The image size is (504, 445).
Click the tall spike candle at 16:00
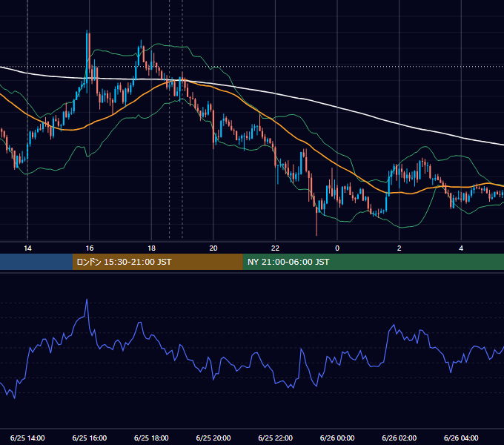point(87,61)
